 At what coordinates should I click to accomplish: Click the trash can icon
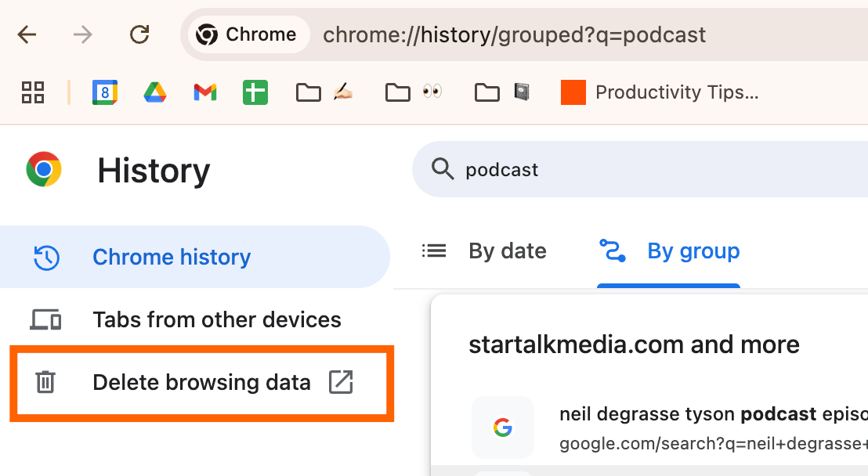pyautogui.click(x=45, y=383)
